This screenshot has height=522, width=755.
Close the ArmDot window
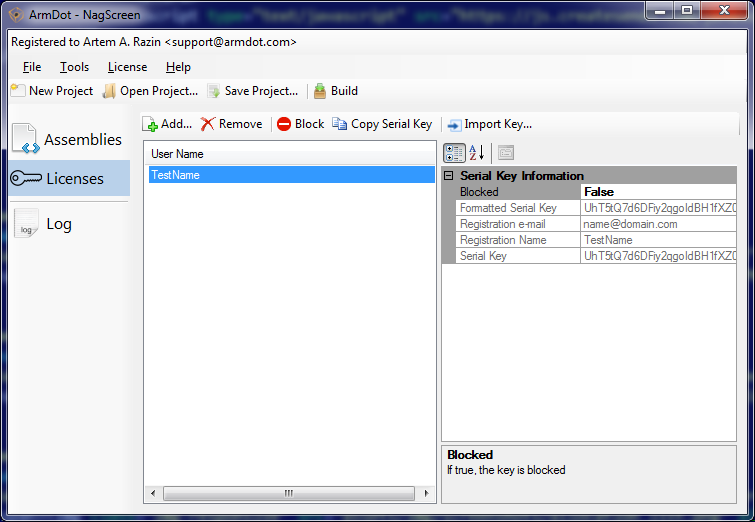tap(724, 10)
